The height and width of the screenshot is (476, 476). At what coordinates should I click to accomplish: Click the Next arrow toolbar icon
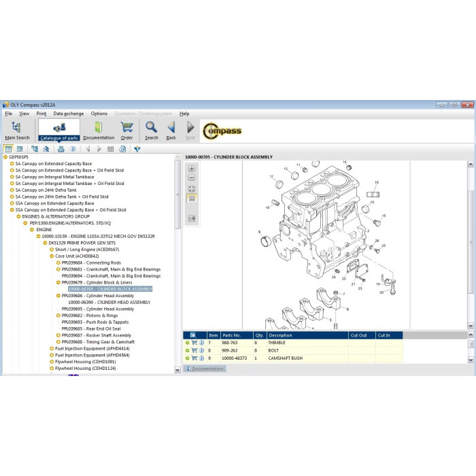click(190, 131)
